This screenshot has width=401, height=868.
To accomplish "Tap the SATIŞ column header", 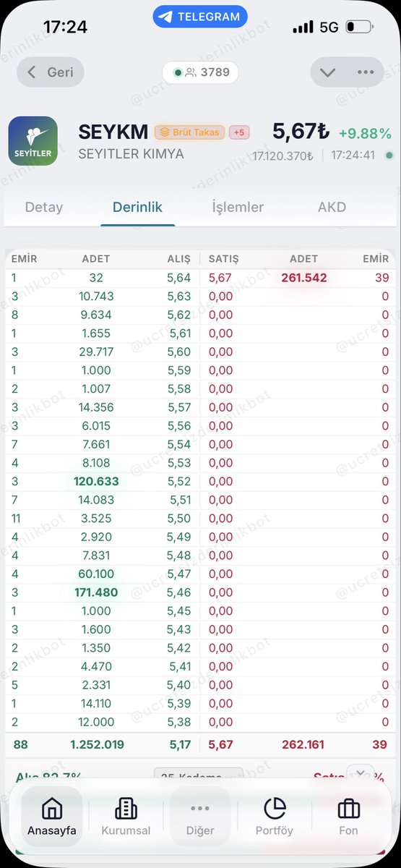I will 223,258.
